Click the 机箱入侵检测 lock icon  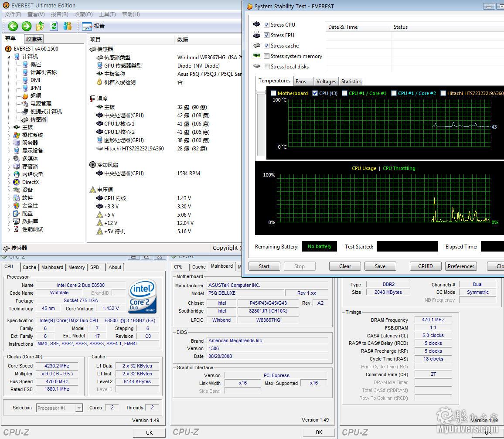(x=100, y=82)
